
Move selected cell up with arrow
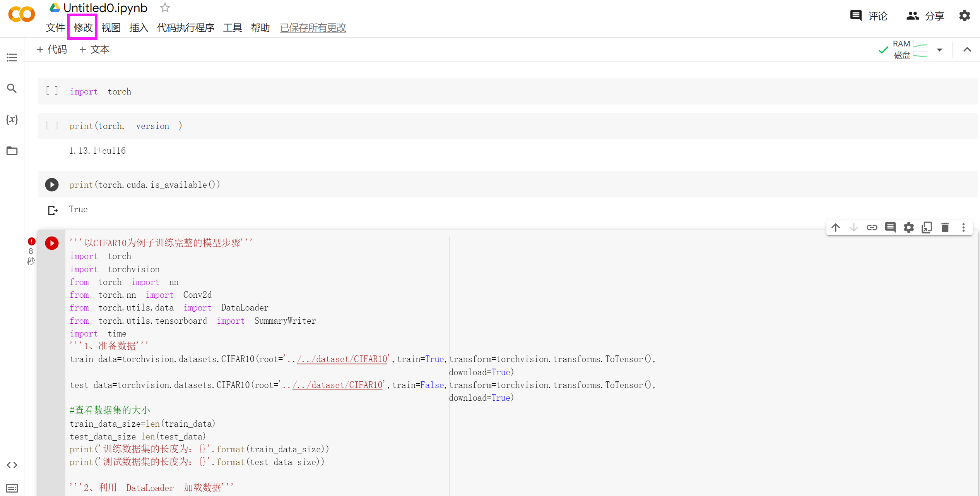[836, 227]
